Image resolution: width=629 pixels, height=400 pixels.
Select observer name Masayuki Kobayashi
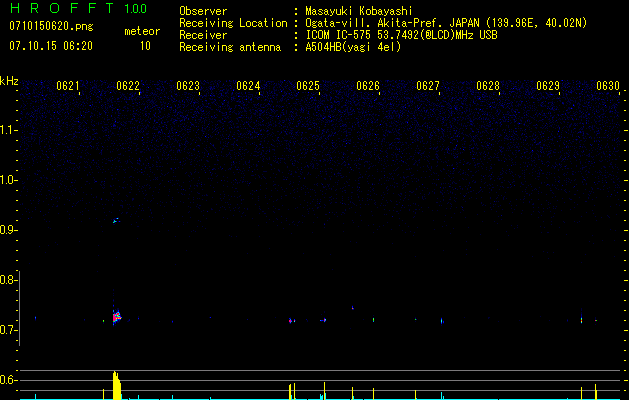click(x=359, y=11)
